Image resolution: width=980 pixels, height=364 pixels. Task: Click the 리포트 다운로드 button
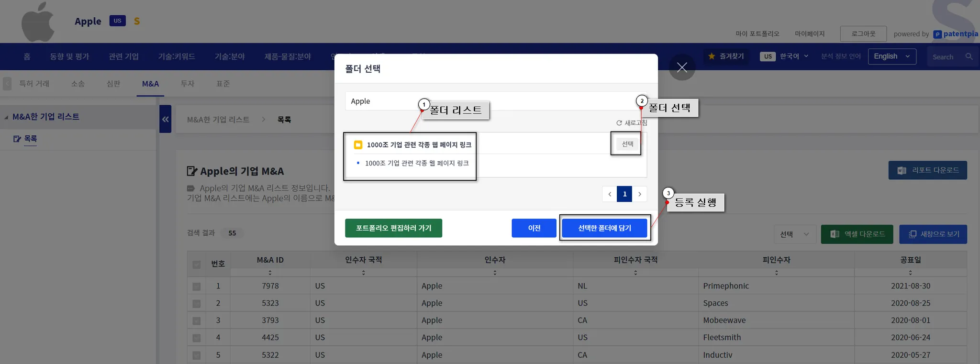927,170
